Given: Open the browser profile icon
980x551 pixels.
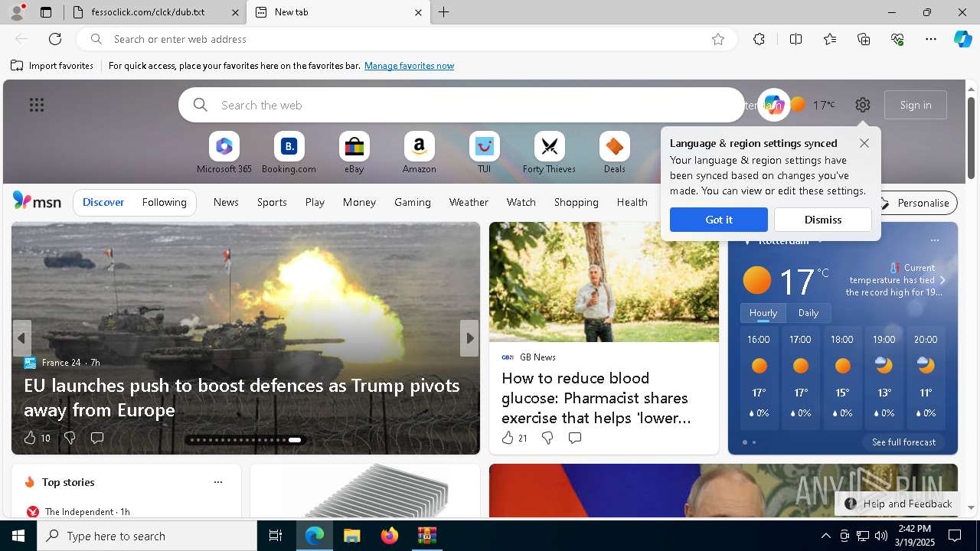Looking at the screenshot, I should pyautogui.click(x=17, y=12).
